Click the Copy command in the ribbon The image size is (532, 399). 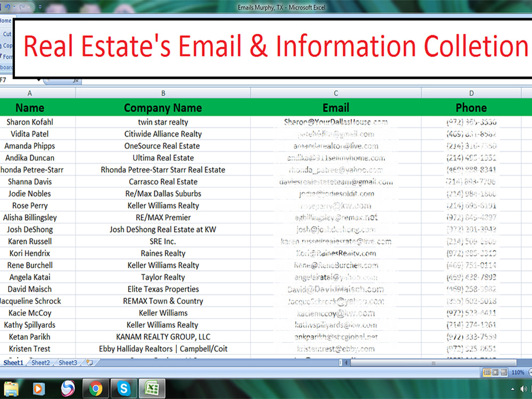tap(7, 45)
